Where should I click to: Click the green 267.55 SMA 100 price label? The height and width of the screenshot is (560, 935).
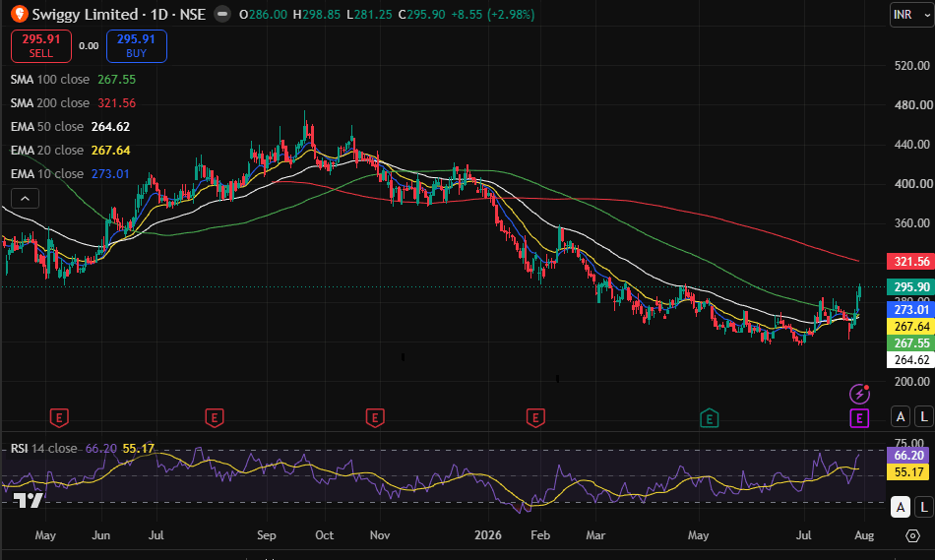(910, 342)
